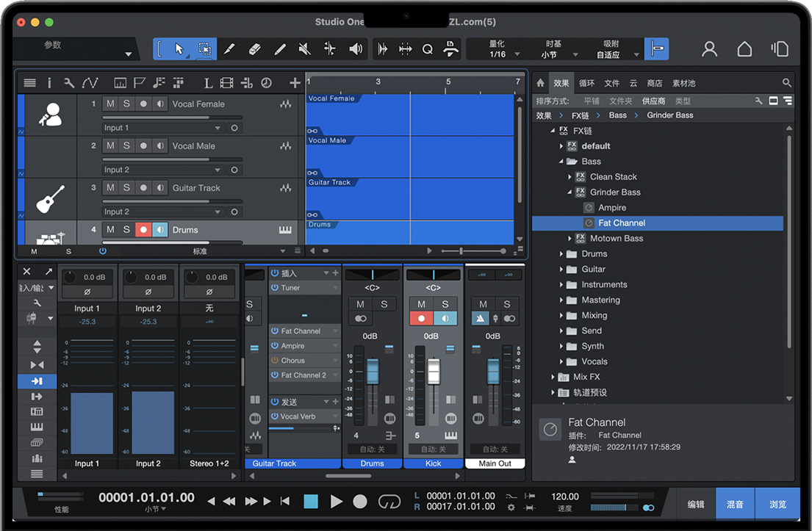
Task: Disable record arm on Drums track
Action: point(143,230)
